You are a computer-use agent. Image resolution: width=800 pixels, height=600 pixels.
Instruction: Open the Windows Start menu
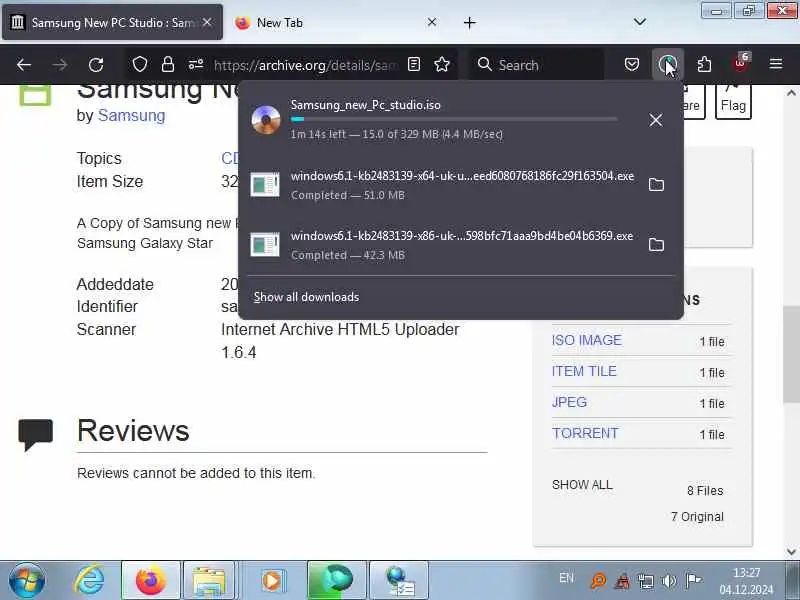(x=27, y=580)
